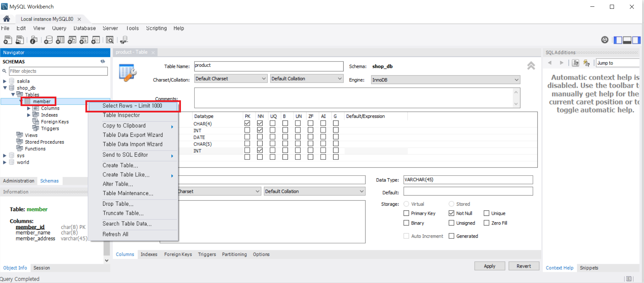Toggle the bottom output panel icon
644x283 pixels.
pyautogui.click(x=627, y=40)
